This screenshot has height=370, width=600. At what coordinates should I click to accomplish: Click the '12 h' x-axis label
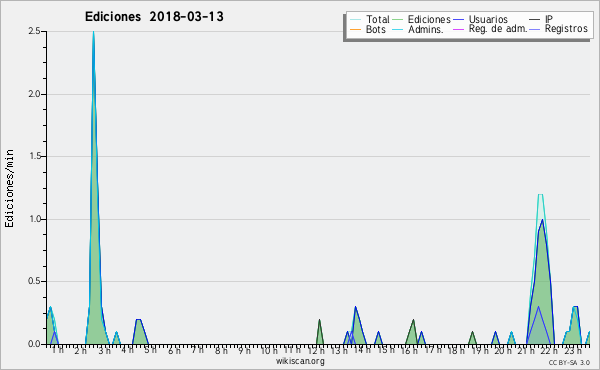(316, 350)
